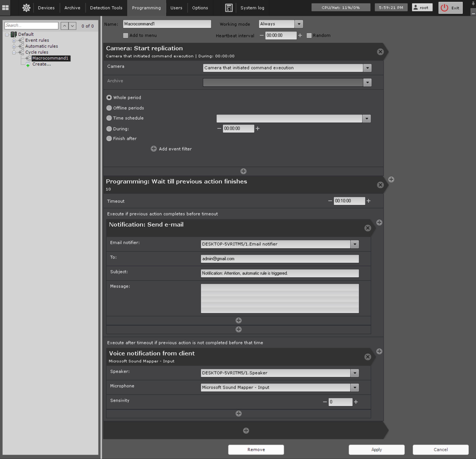Screen dimensions: 476x459
Task: Open the System log icon
Action: tap(229, 8)
